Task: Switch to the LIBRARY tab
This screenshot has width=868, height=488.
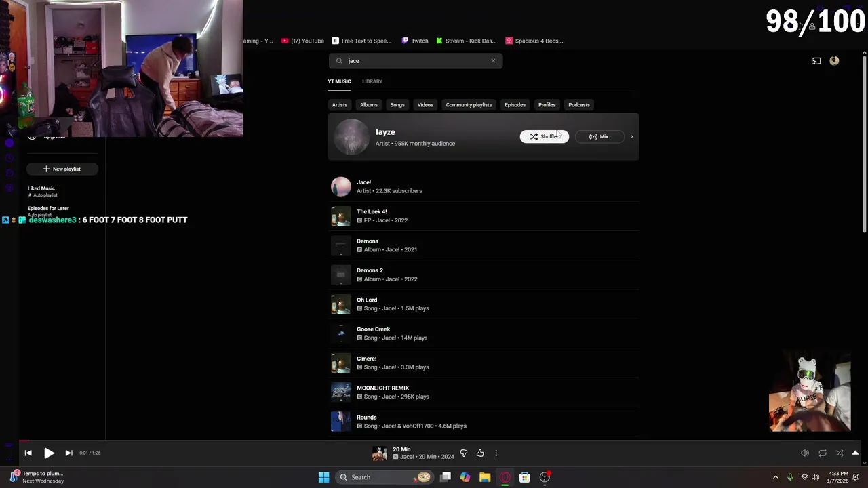Action: [x=372, y=81]
